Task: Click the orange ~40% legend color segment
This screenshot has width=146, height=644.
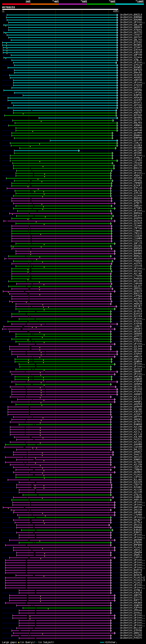Action: [45, 4]
